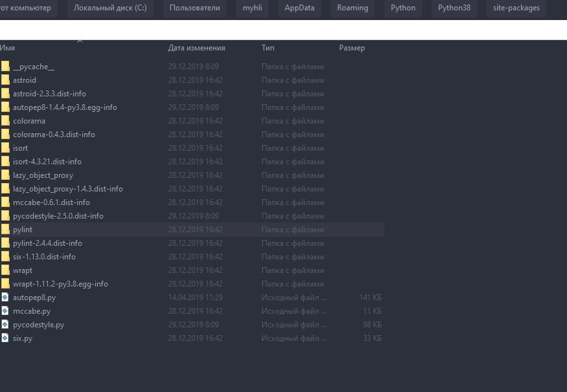This screenshot has height=392, width=567.
Task: Select the astroid folder name
Action: pyautogui.click(x=25, y=80)
